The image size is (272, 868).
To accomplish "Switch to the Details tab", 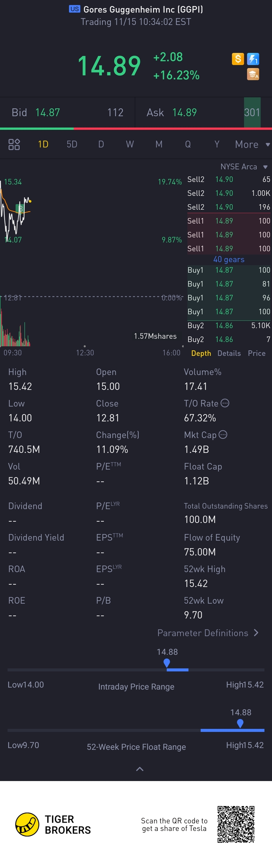I will click(x=229, y=353).
